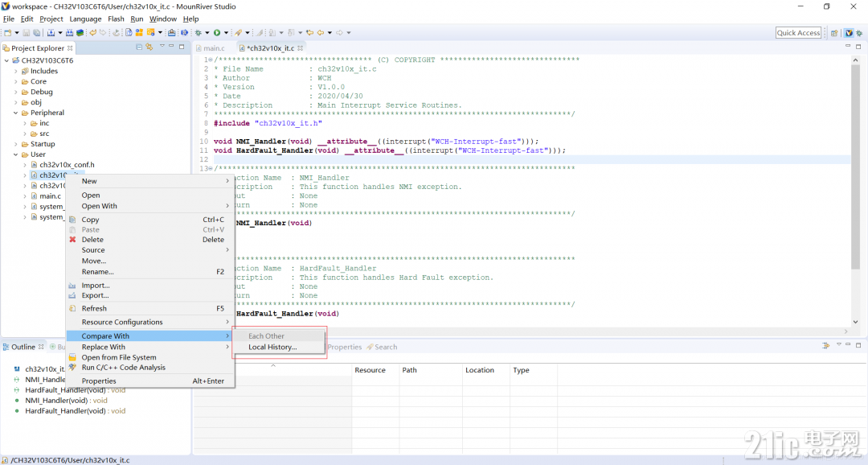Open the Flash menu

point(116,19)
